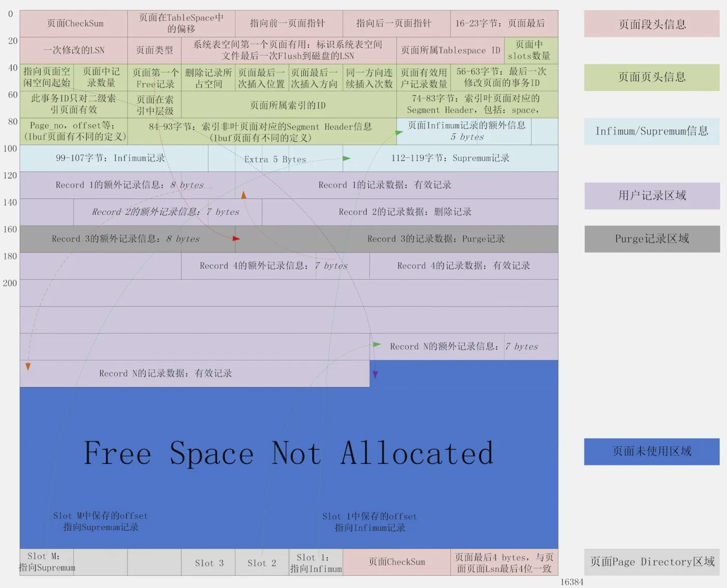Screen dimensions: 727x588
Task: Click the 99-107字节：Infimum记录 cell
Action: 114,158
